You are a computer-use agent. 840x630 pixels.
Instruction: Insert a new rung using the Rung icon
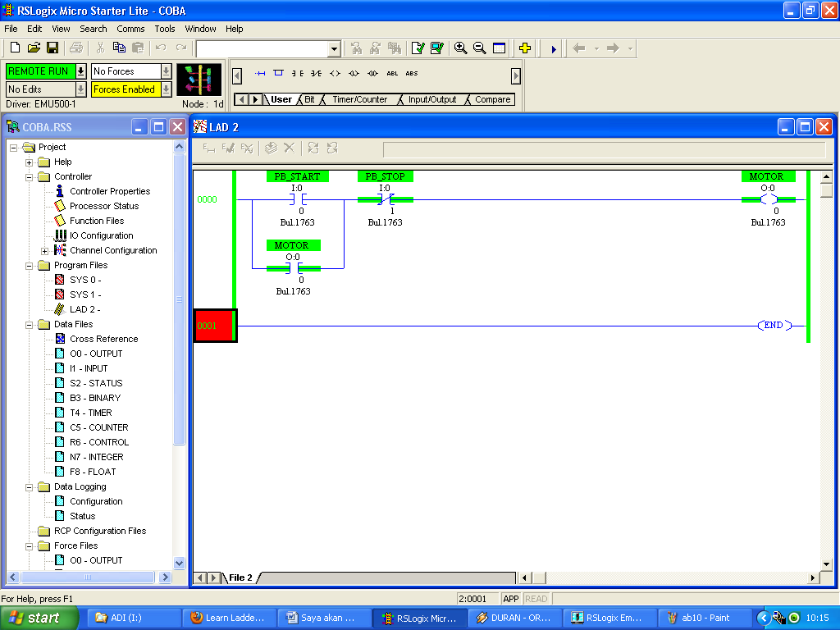click(x=260, y=73)
